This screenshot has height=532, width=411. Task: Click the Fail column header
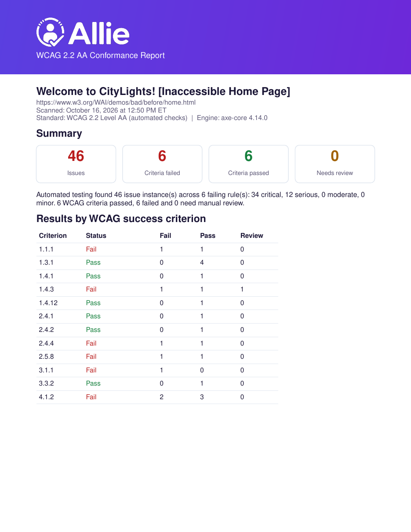pos(165,236)
